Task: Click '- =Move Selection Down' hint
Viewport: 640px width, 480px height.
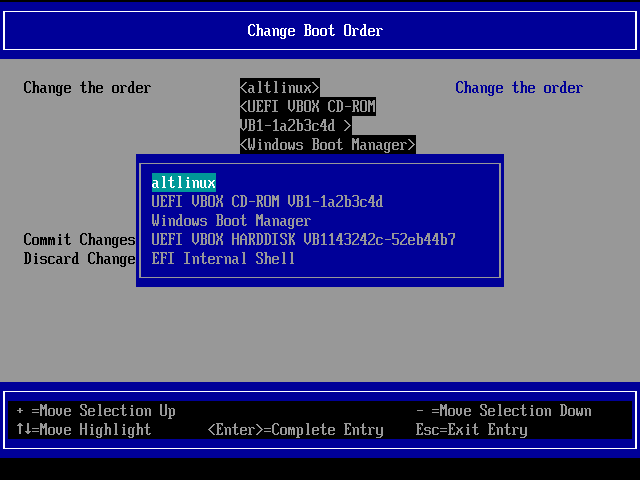Action: point(504,411)
